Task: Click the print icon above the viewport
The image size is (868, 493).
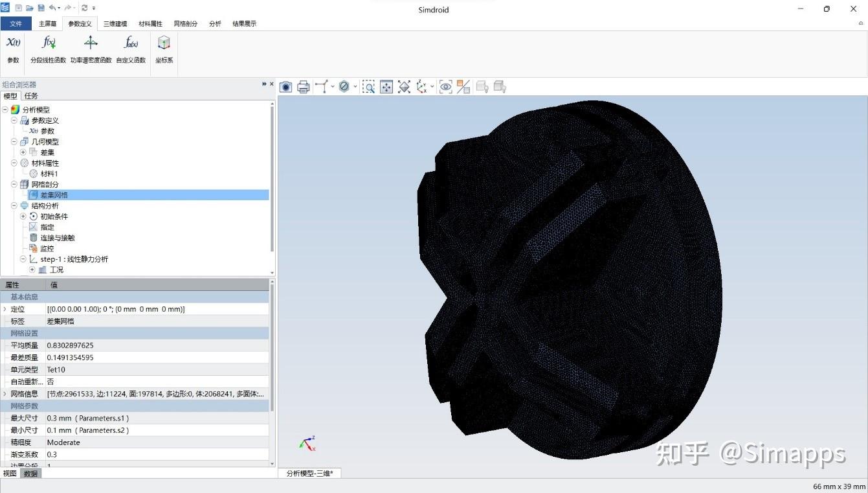Action: [304, 86]
